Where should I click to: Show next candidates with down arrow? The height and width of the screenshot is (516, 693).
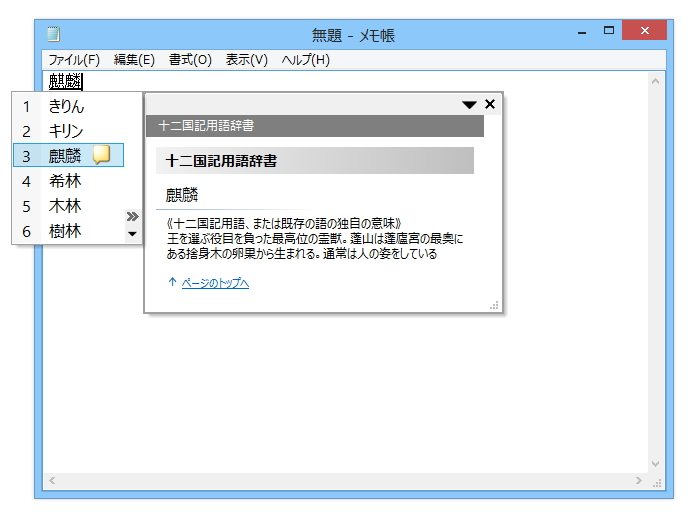pos(132,234)
